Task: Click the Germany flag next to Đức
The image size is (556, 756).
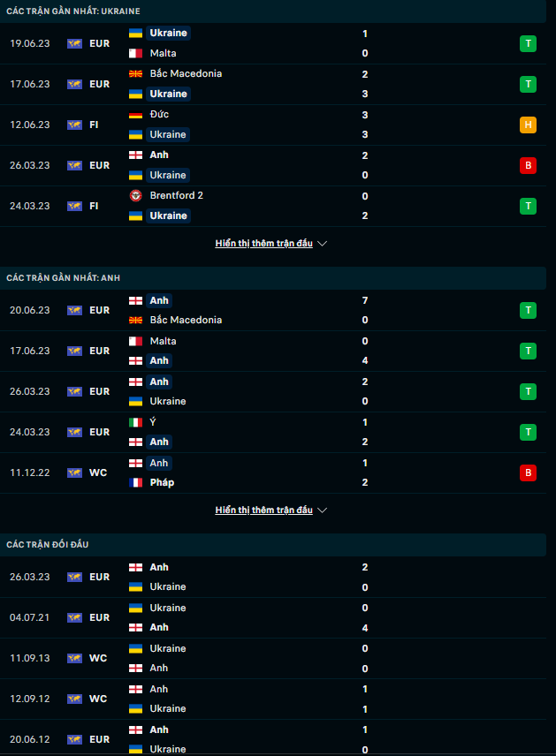Action: pos(136,114)
